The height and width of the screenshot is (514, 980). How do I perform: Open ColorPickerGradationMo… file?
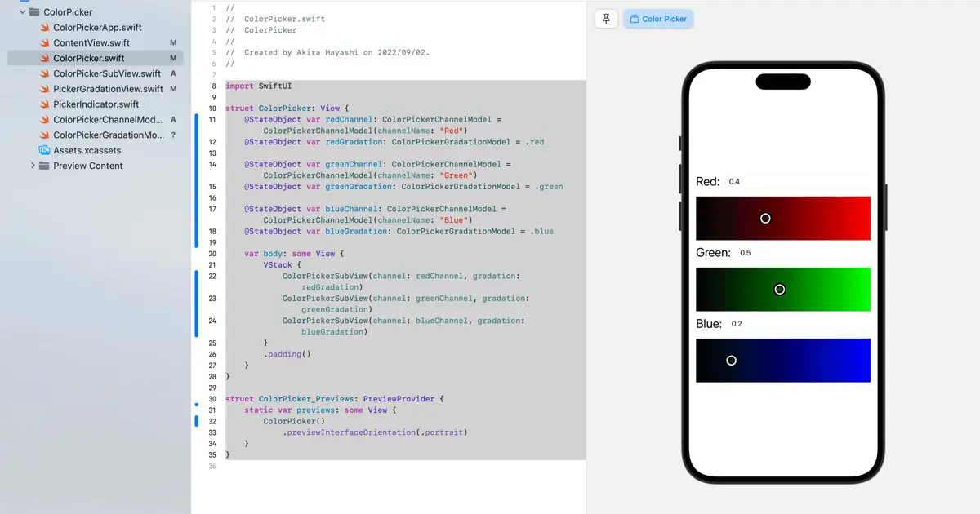109,135
